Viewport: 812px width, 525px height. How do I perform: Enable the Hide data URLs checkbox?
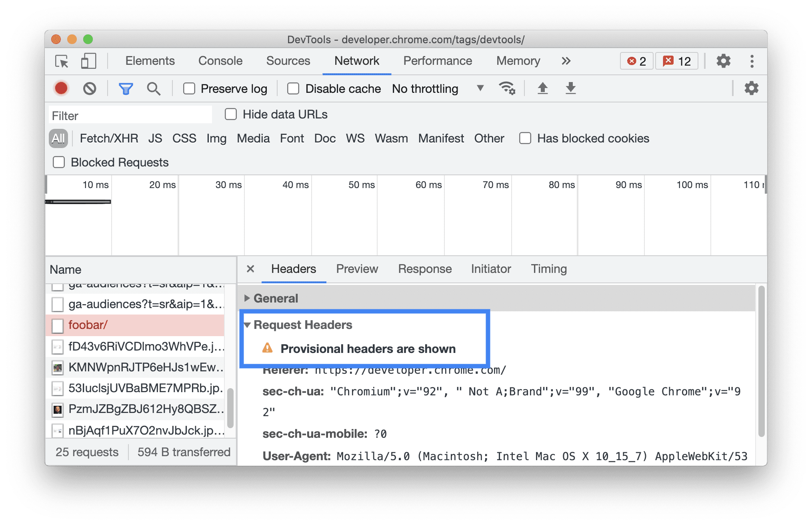click(x=231, y=115)
